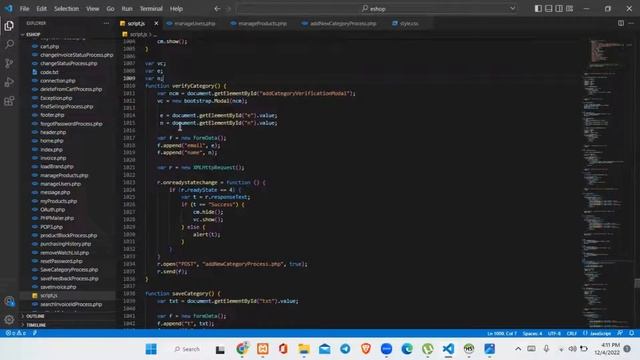Click script.js breadcrumb above editor
The width and height of the screenshot is (640, 360).
pyautogui.click(x=138, y=34)
